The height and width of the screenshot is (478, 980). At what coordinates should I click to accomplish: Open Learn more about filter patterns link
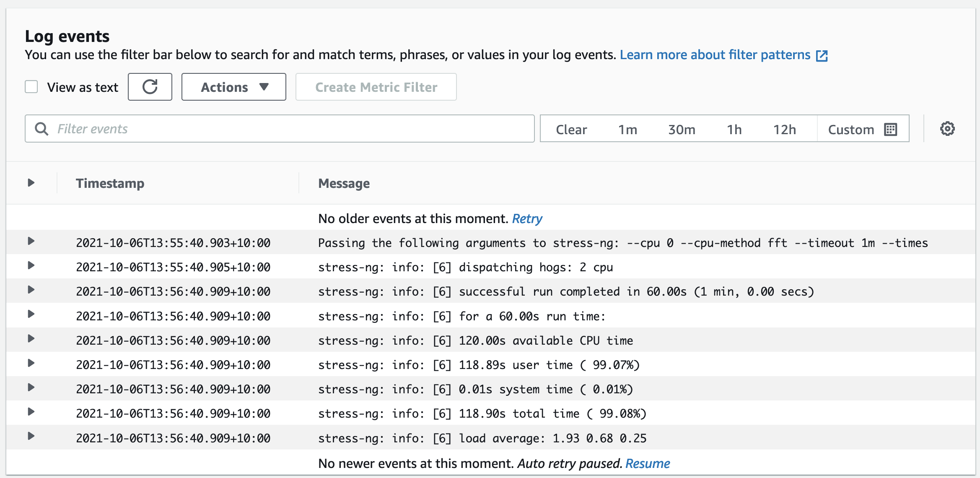click(715, 55)
